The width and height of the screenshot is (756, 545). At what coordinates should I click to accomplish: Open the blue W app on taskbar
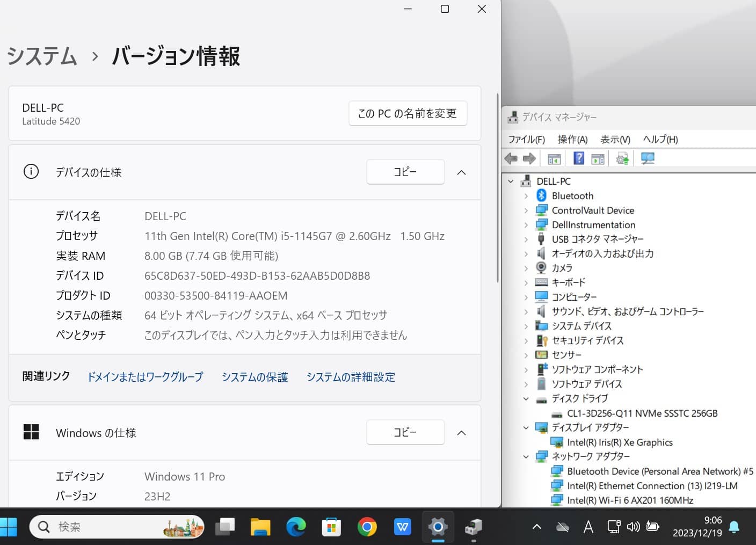402,527
